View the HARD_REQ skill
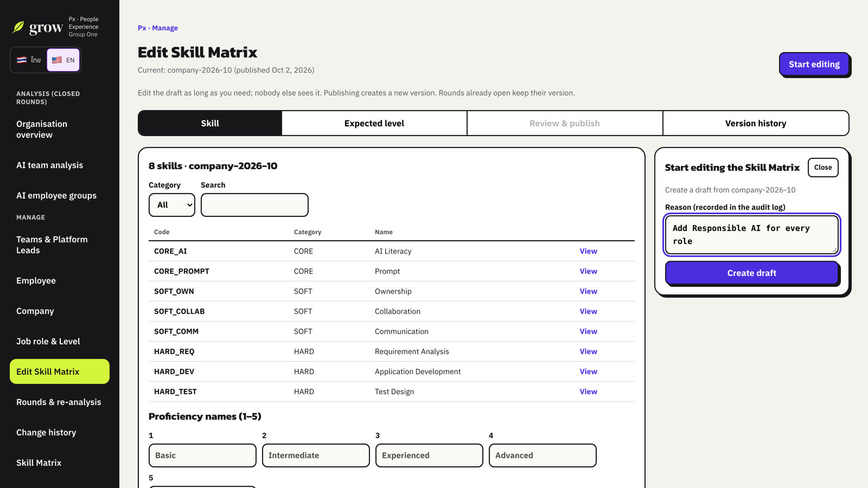The height and width of the screenshot is (488, 868). click(x=588, y=351)
